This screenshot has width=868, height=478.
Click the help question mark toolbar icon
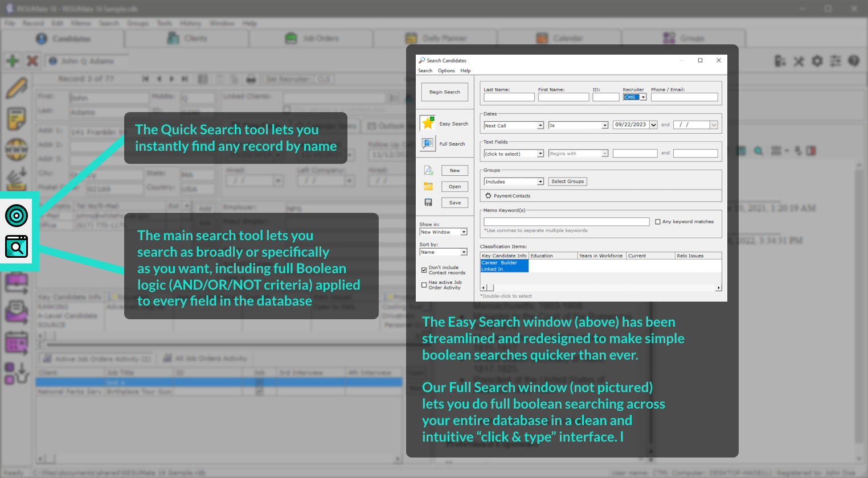(x=853, y=61)
